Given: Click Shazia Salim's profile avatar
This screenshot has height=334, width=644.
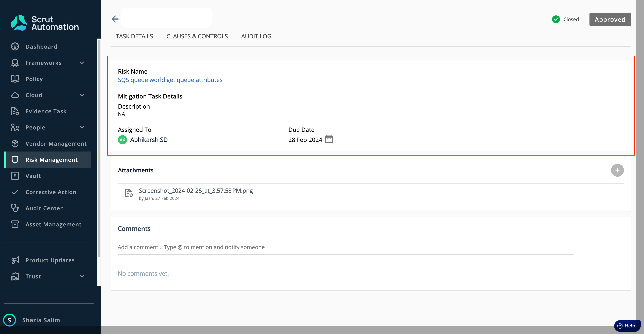Looking at the screenshot, I should (x=9, y=320).
